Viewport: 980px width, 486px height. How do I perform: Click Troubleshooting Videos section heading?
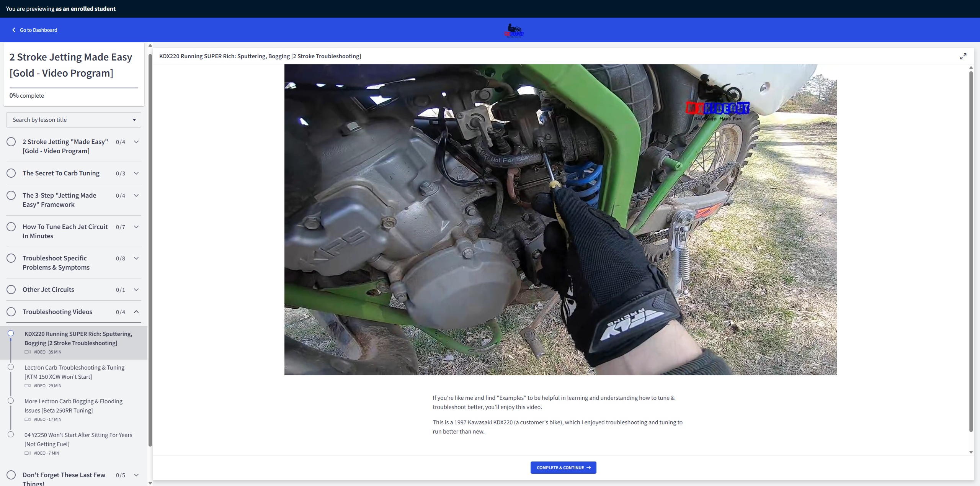pyautogui.click(x=57, y=312)
